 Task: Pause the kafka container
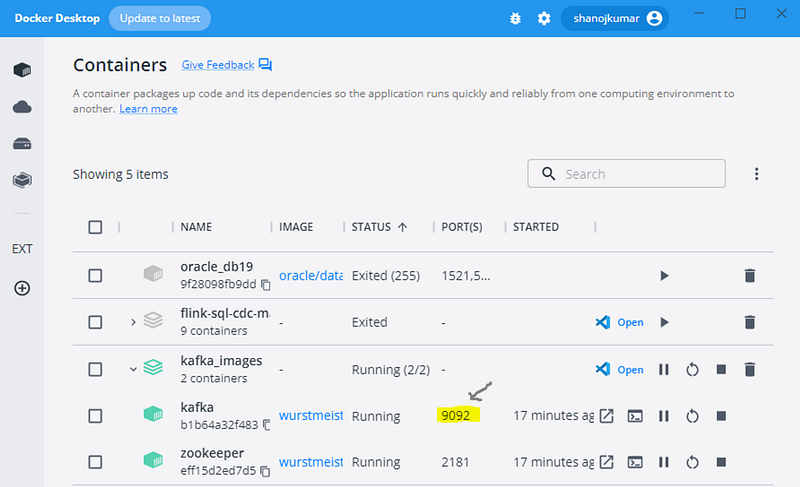(x=663, y=416)
